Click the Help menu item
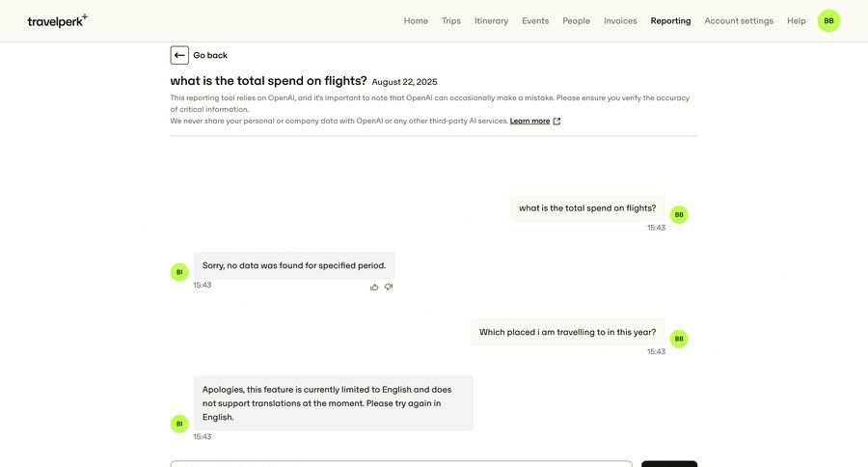Screen dimensions: 868x467 click(x=797, y=20)
